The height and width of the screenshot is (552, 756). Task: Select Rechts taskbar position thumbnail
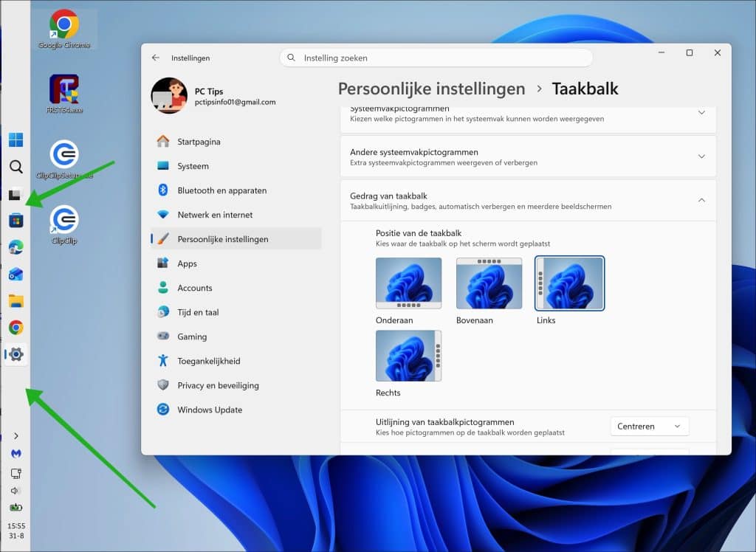tap(408, 355)
